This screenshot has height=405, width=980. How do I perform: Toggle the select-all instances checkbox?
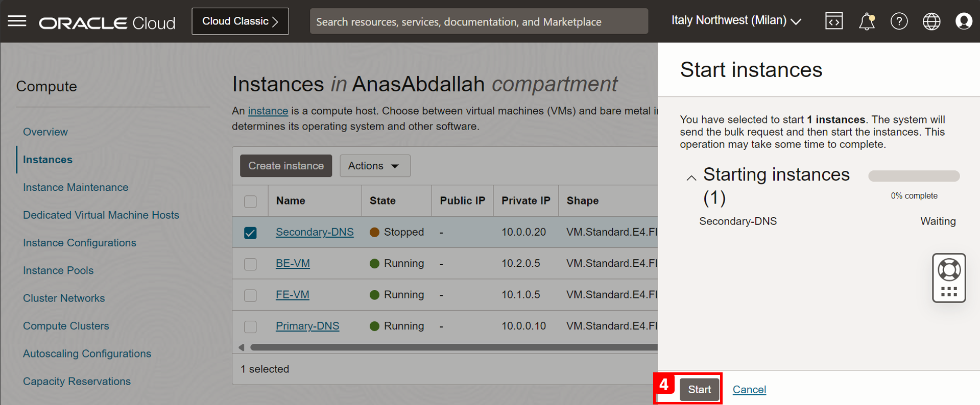click(250, 201)
